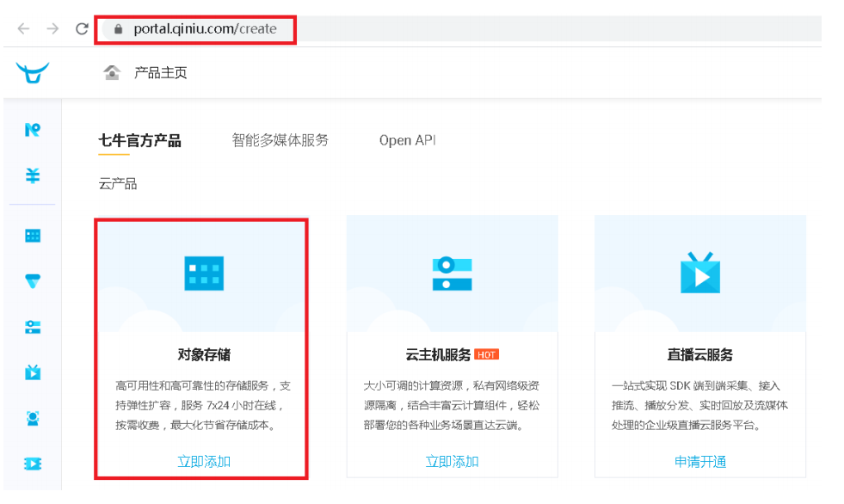Click the 云主机服务 card server icon

pyautogui.click(x=453, y=274)
